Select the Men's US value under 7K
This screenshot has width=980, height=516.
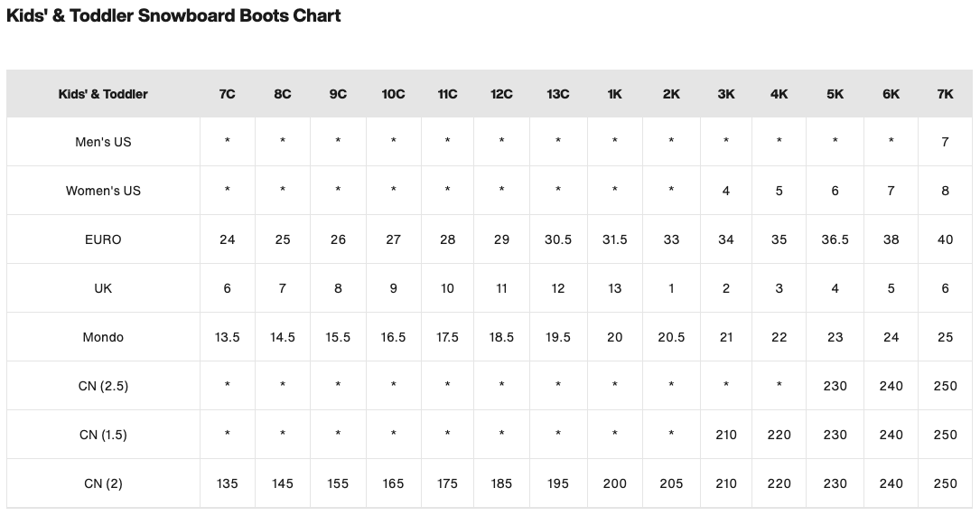tap(945, 142)
